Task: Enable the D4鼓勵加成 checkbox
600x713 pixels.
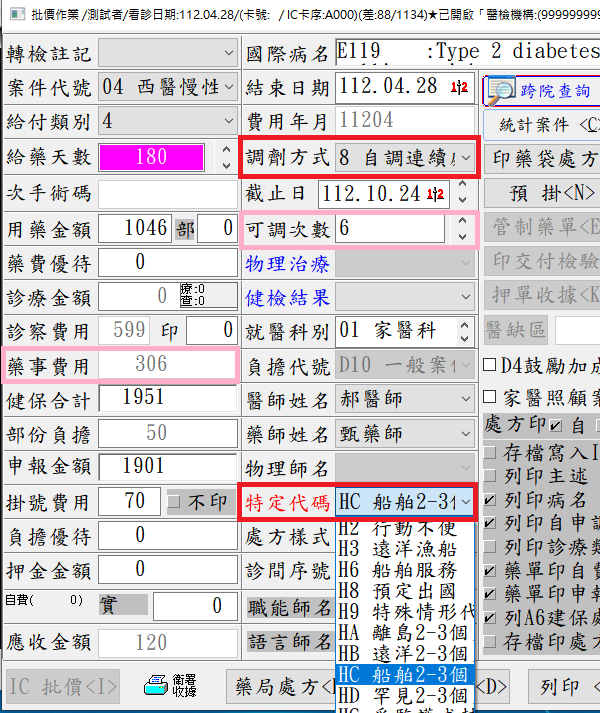Action: 490,365
